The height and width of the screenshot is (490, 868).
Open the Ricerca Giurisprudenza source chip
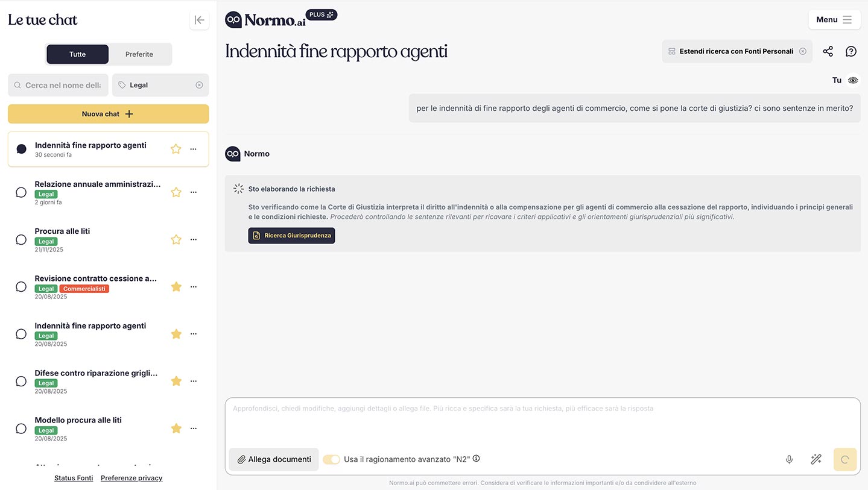[x=291, y=236]
